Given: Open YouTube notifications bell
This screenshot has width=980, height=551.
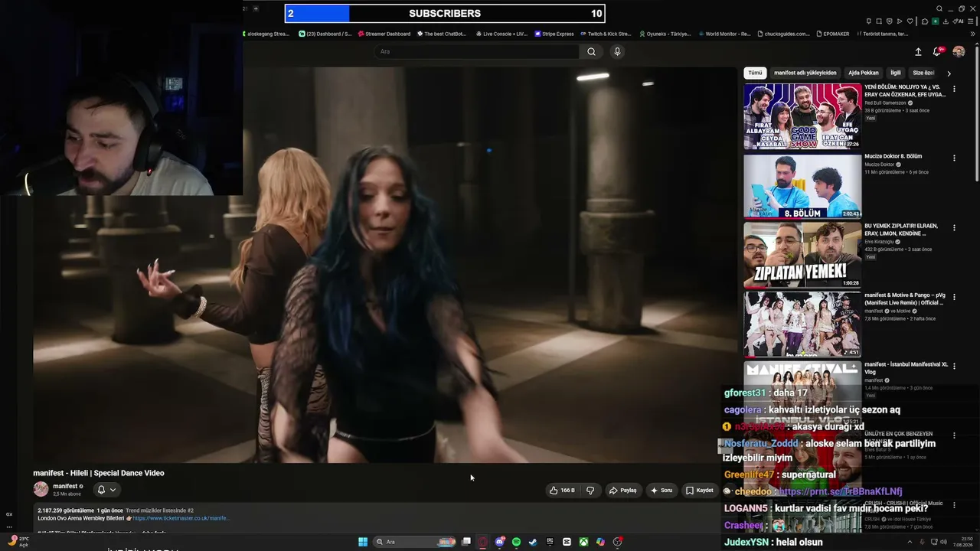Looking at the screenshot, I should [936, 51].
